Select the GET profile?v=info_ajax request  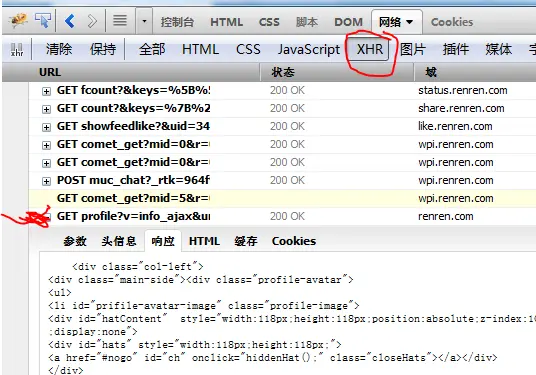coord(133,216)
